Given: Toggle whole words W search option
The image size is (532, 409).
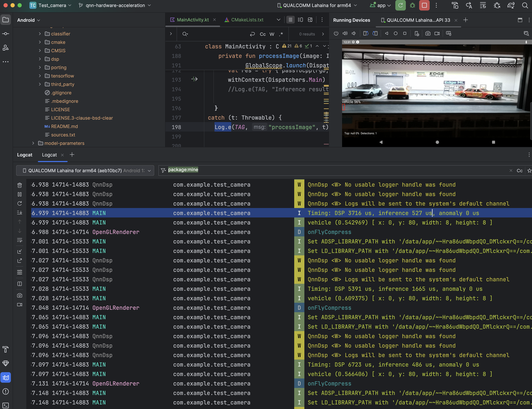Looking at the screenshot, I should [x=272, y=34].
